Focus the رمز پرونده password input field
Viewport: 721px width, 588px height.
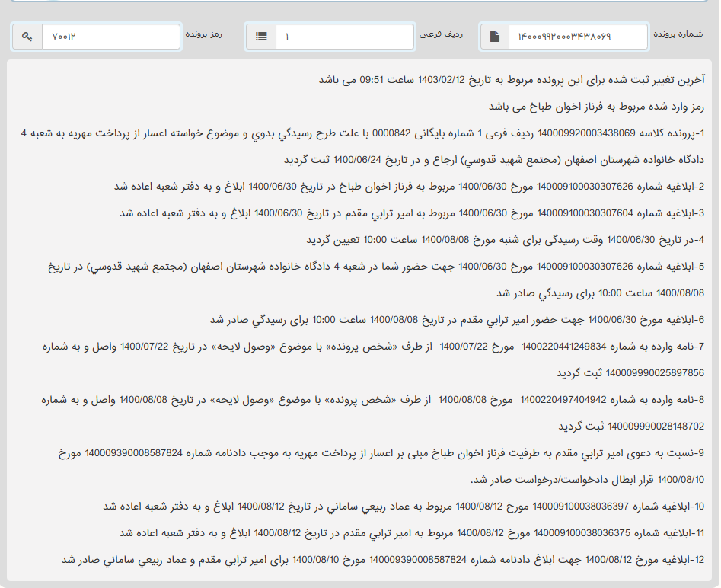pos(111,37)
